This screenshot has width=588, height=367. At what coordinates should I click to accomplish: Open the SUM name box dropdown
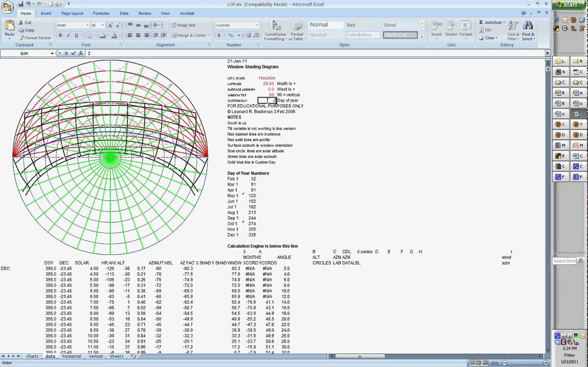point(52,54)
